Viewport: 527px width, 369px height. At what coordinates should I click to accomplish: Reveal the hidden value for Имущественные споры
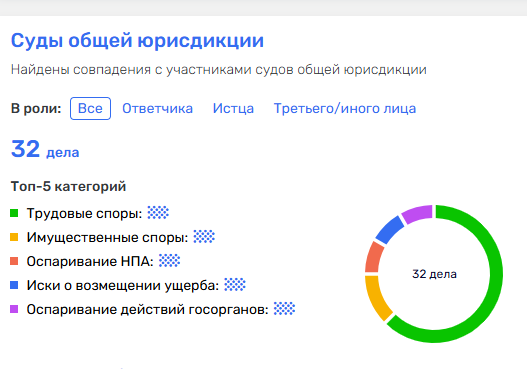click(x=204, y=237)
